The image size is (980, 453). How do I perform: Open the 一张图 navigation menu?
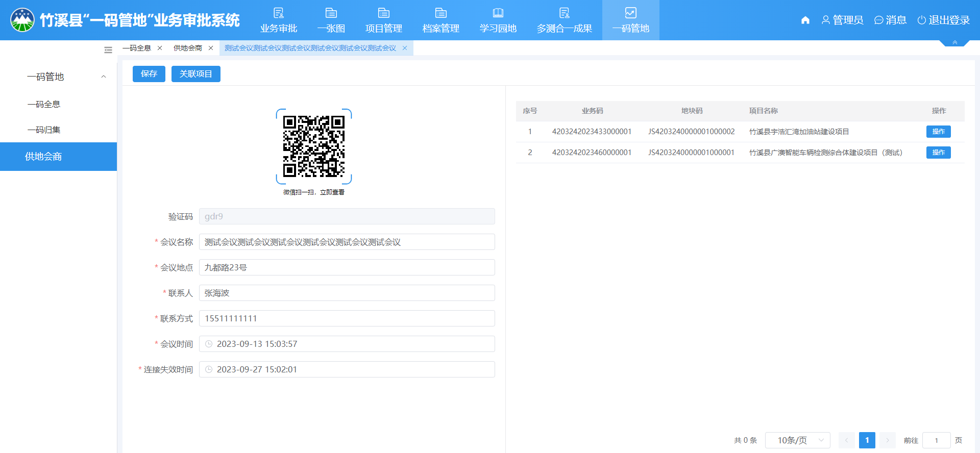pos(331,20)
